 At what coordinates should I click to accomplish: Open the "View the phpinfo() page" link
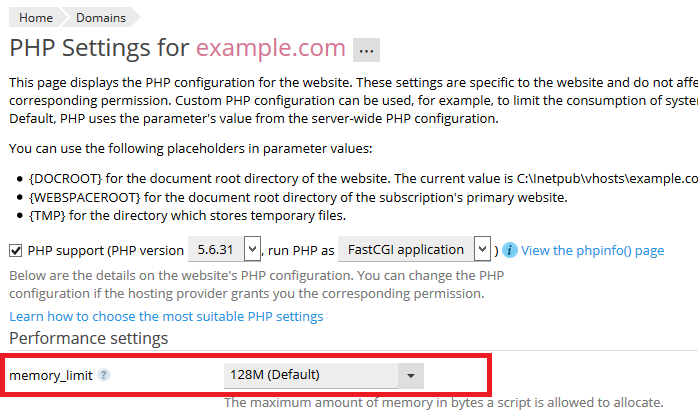point(592,250)
